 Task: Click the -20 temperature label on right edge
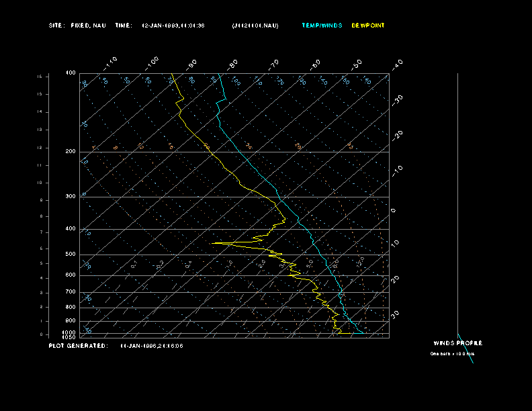(x=397, y=136)
